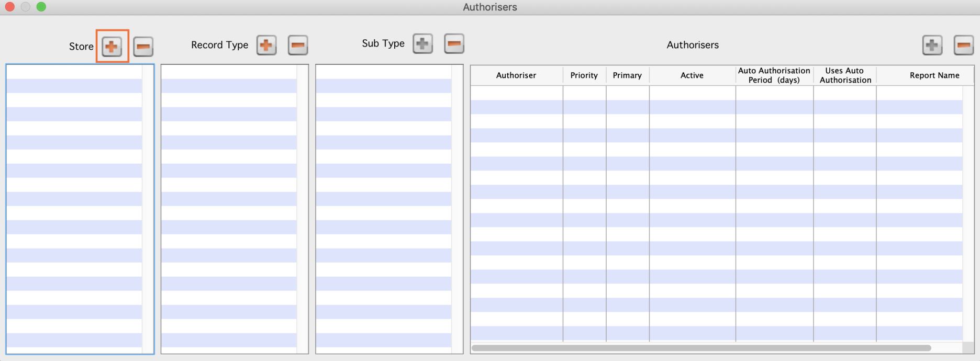This screenshot has height=361, width=980.
Task: Click the Store add (plus) button
Action: click(112, 47)
